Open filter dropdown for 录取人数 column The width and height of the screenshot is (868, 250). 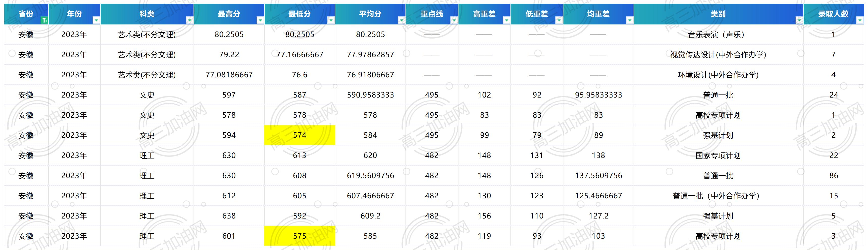860,20
